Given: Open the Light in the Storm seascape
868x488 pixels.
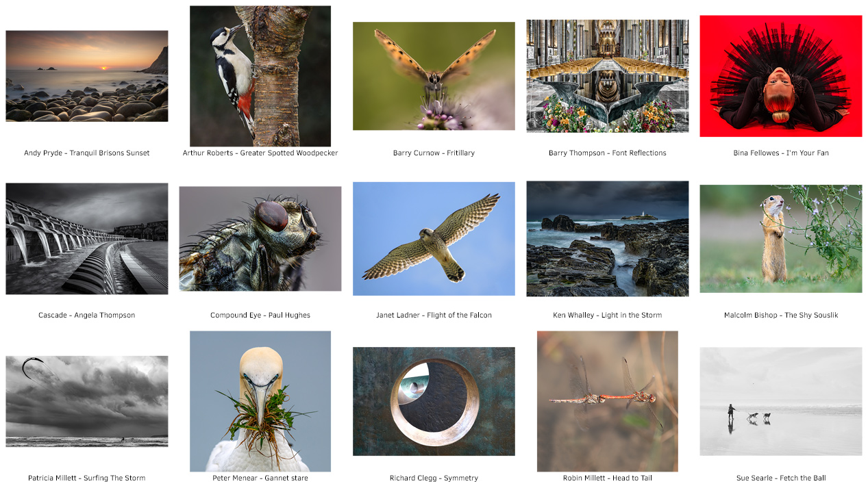Looking at the screenshot, I should [608, 239].
